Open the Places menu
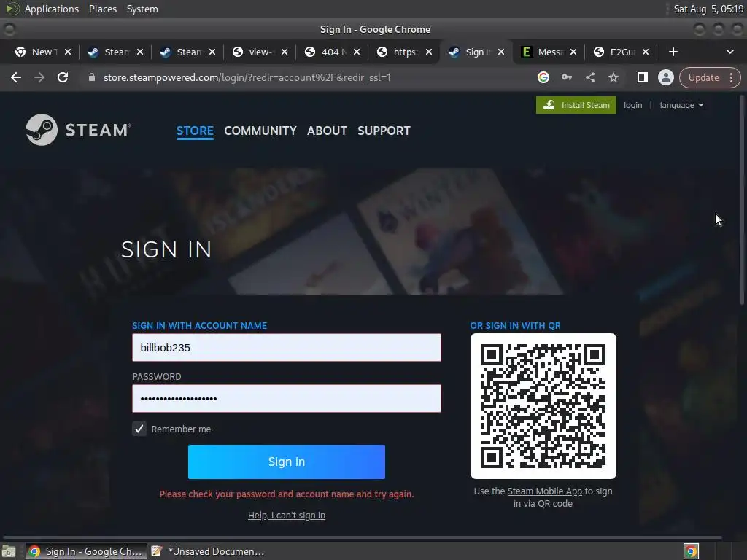 click(x=102, y=9)
